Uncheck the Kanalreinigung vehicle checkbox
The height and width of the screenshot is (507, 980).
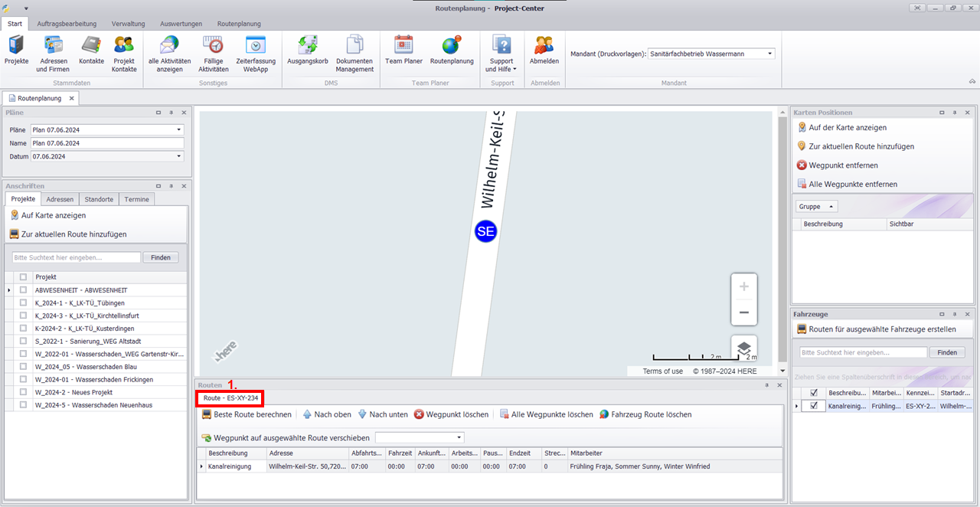click(813, 406)
